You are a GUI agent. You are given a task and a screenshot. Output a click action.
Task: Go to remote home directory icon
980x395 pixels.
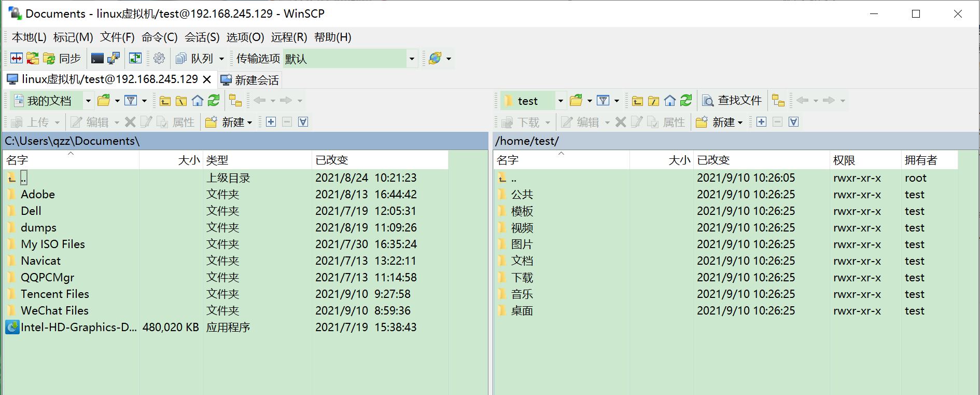point(670,101)
